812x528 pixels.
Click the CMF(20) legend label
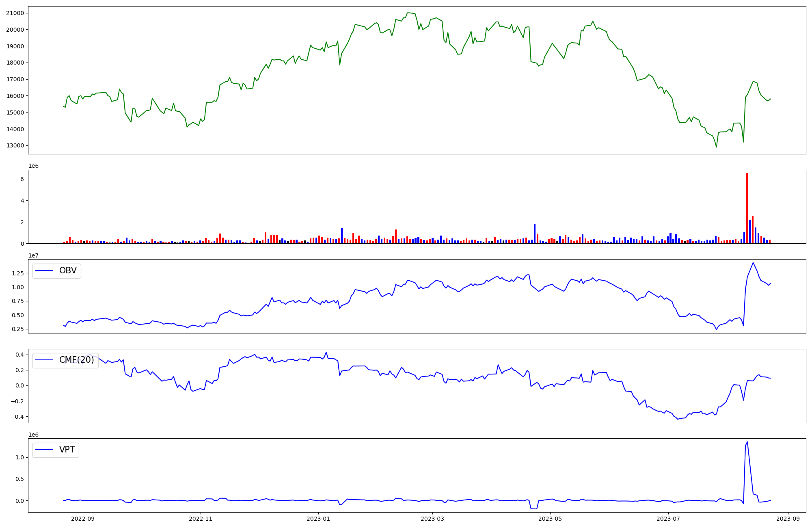pyautogui.click(x=76, y=360)
